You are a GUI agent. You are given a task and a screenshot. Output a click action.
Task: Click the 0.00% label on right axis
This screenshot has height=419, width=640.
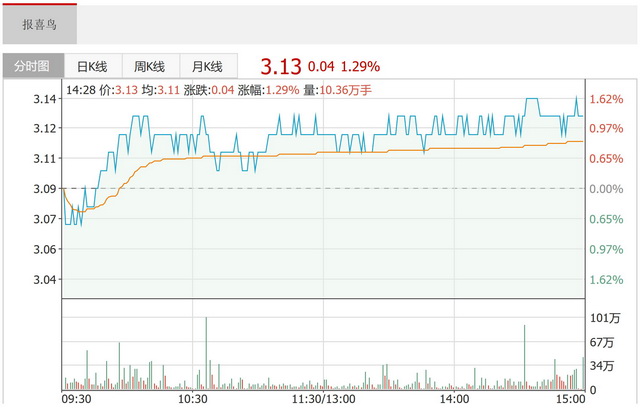pyautogui.click(x=606, y=189)
